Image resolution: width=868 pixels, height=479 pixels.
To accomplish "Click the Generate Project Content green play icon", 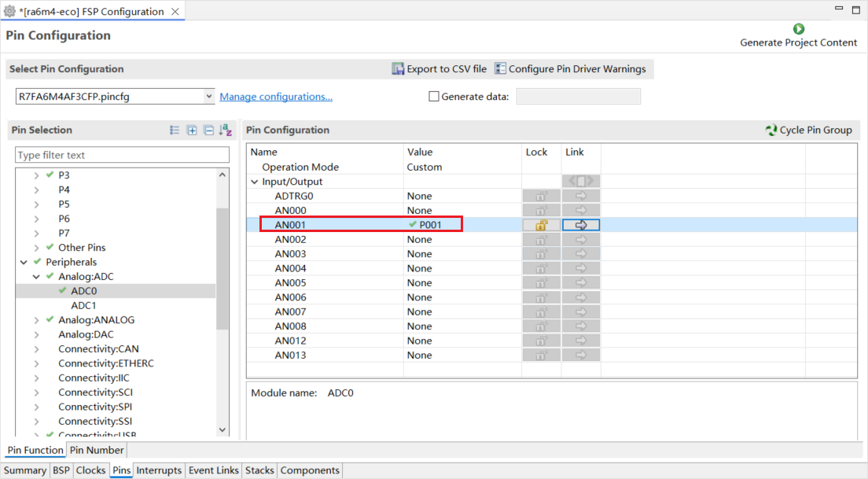I will click(798, 29).
